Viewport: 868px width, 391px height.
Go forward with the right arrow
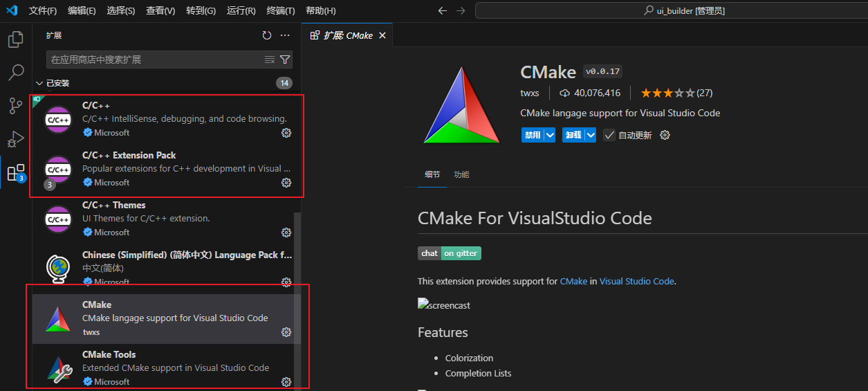tap(461, 10)
